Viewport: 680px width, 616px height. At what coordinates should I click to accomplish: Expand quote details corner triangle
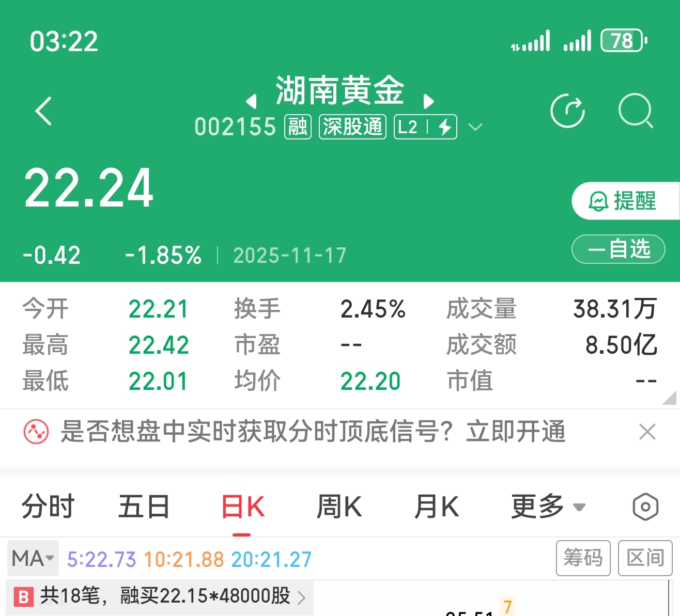coord(670,397)
